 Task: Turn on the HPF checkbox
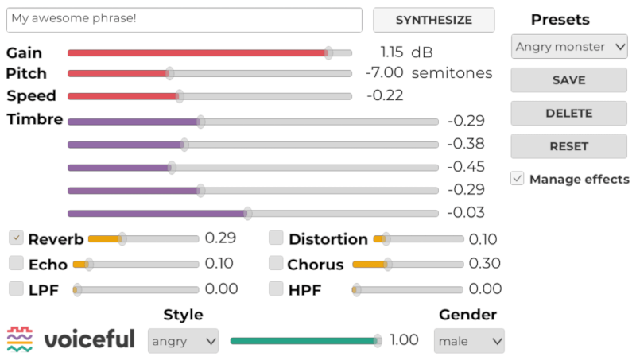tap(276, 288)
